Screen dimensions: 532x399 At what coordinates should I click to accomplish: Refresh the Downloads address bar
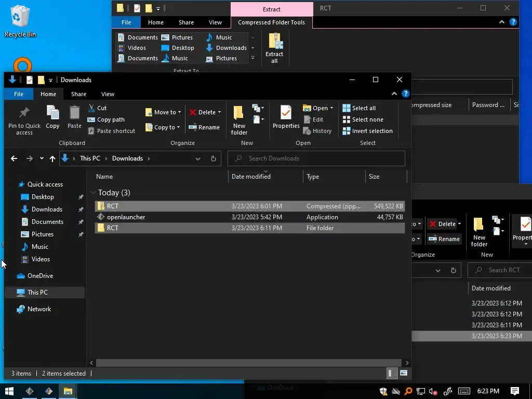click(214, 158)
